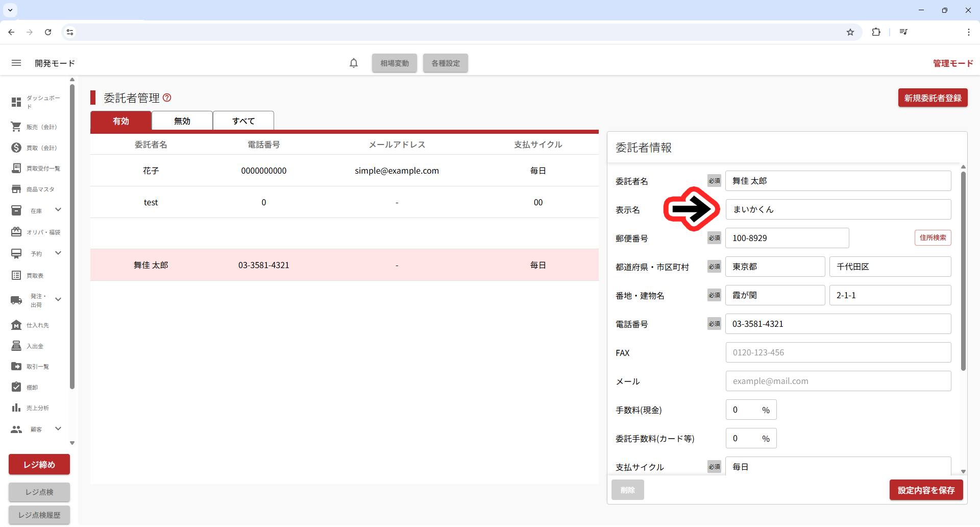The width and height of the screenshot is (980, 527).
Task: Bookmark this page with star icon
Action: 850,32
